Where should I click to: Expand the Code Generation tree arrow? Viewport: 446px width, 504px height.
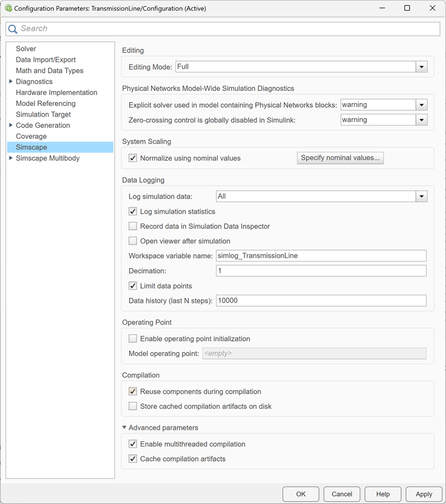(11, 125)
